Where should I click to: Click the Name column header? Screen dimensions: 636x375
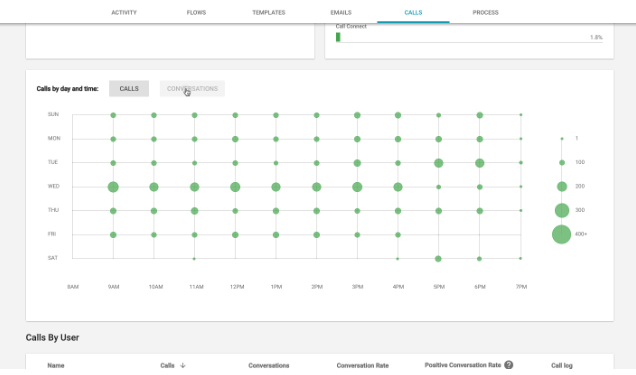click(x=56, y=365)
